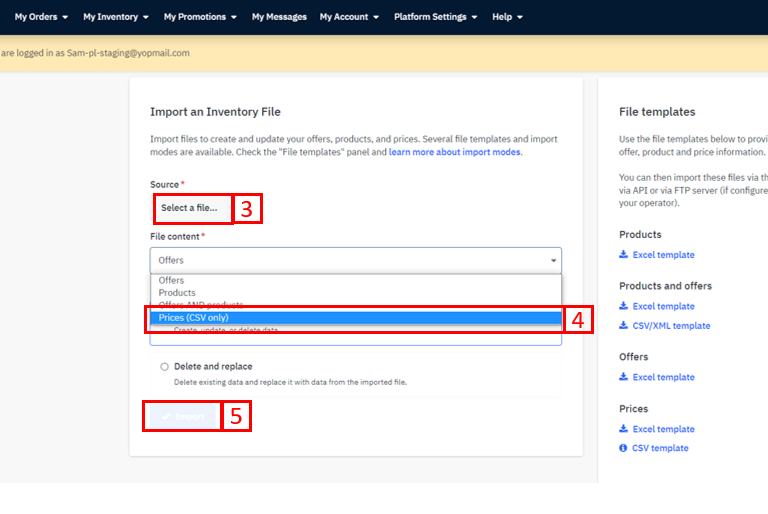Go to My Messages
The height and width of the screenshot is (514, 768).
click(x=279, y=17)
